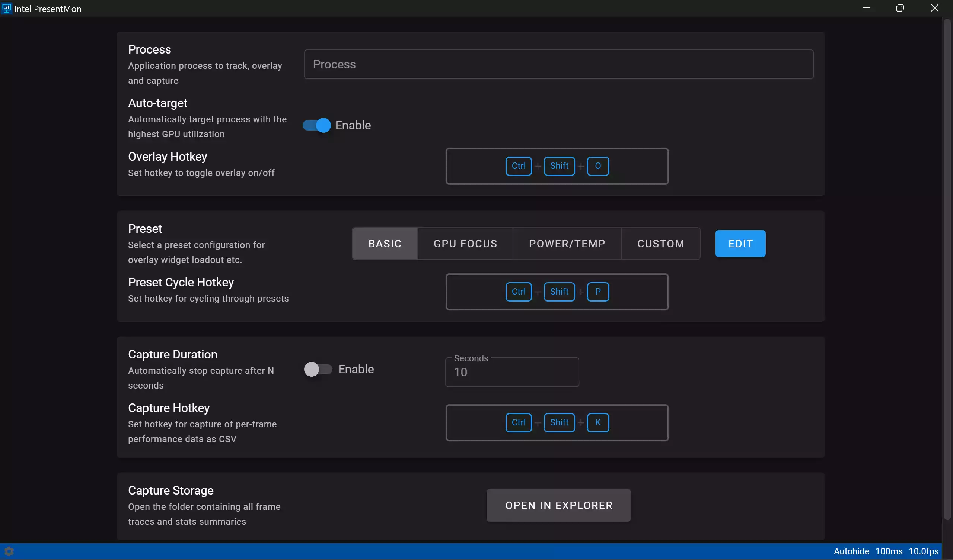Click OPEN IN EXPLORER button
The image size is (953, 560).
coord(558,506)
